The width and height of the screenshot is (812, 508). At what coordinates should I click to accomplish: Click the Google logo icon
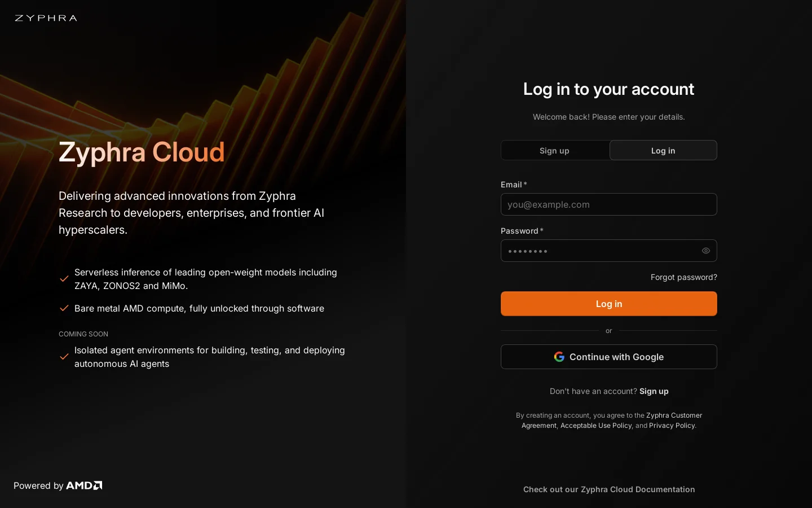(559, 357)
